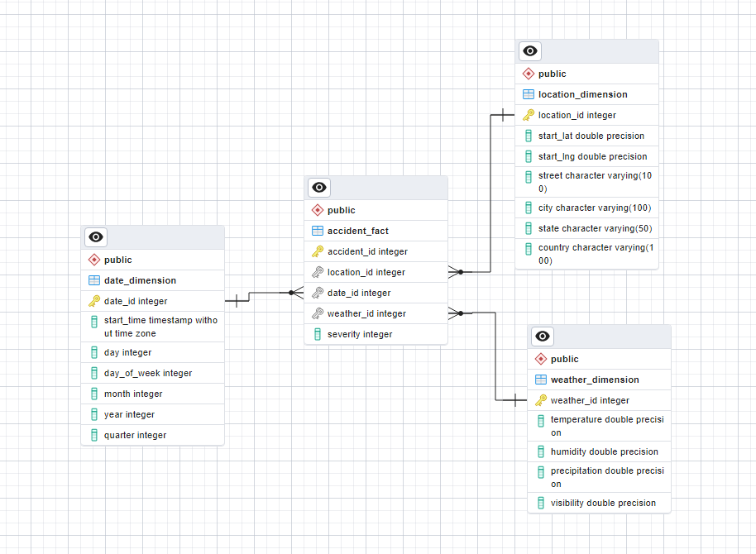Click the schema diamond icon in weather_dimension

point(541,359)
